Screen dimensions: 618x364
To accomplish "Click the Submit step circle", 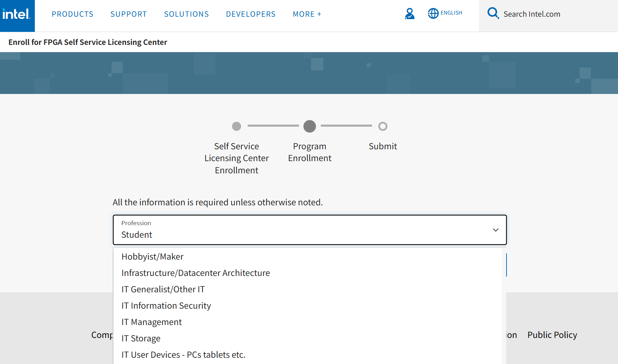I will tap(383, 126).
